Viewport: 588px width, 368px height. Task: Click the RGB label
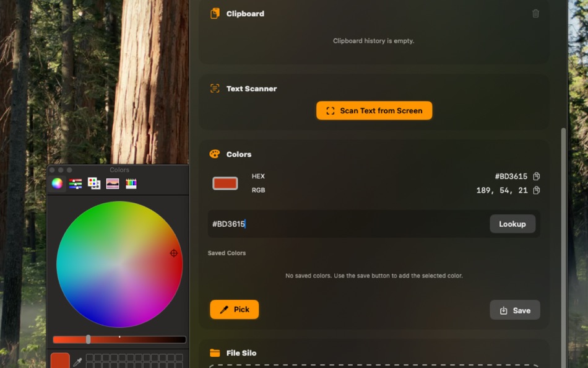click(258, 190)
